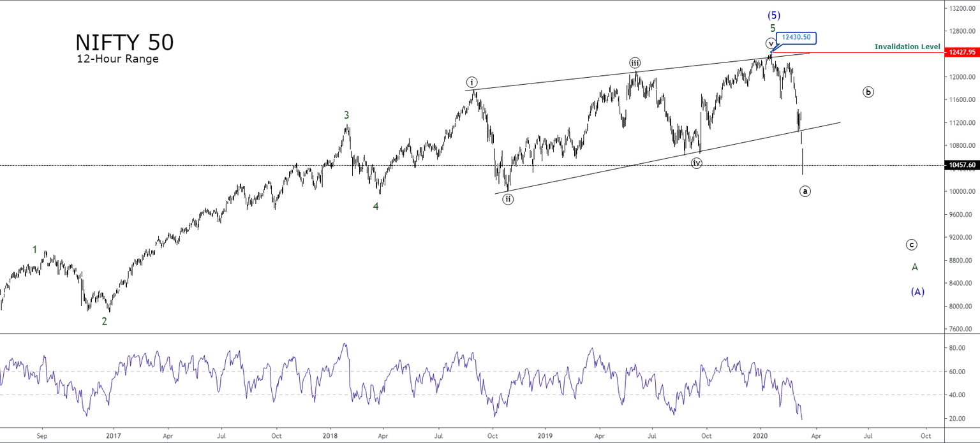
Task: Select the Invalidation Level text
Action: tap(907, 47)
